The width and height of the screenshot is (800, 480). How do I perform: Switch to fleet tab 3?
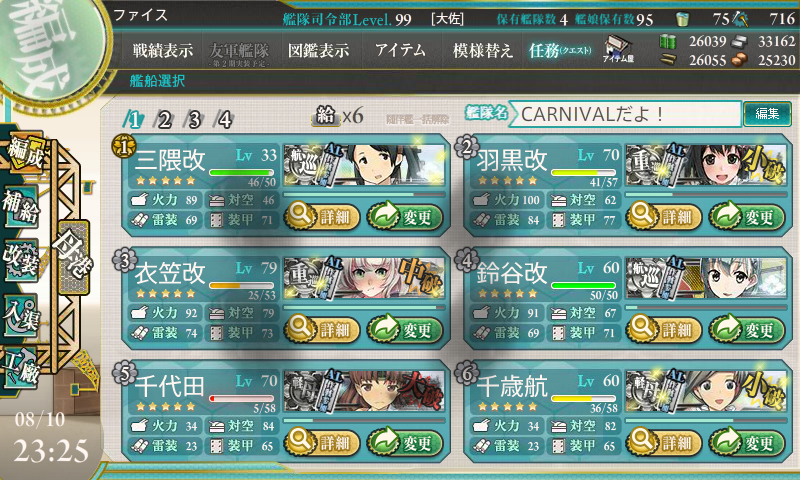pyautogui.click(x=194, y=120)
